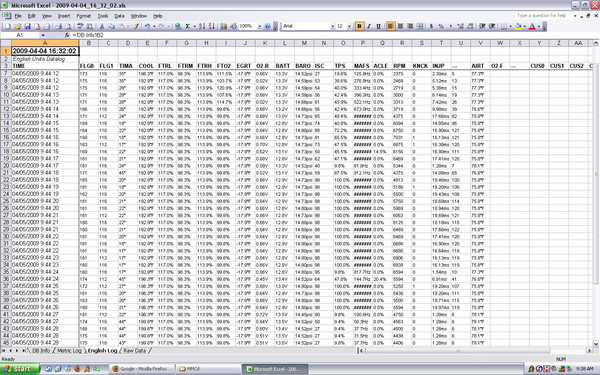
Task: Click the vertical scrollbar down arrow
Action: (x=596, y=344)
